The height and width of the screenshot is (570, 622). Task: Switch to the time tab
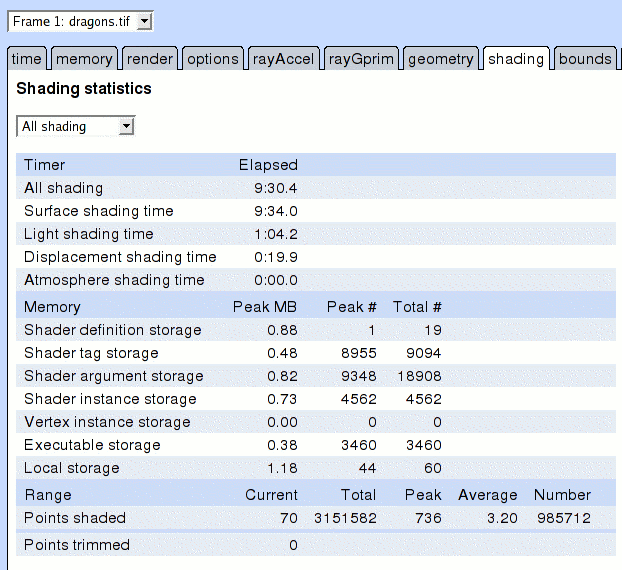(27, 59)
